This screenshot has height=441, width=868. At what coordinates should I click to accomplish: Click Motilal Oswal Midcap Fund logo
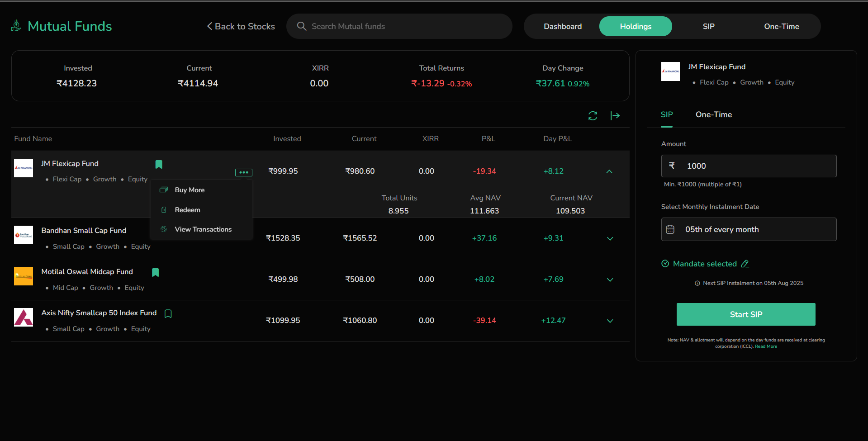[24, 276]
